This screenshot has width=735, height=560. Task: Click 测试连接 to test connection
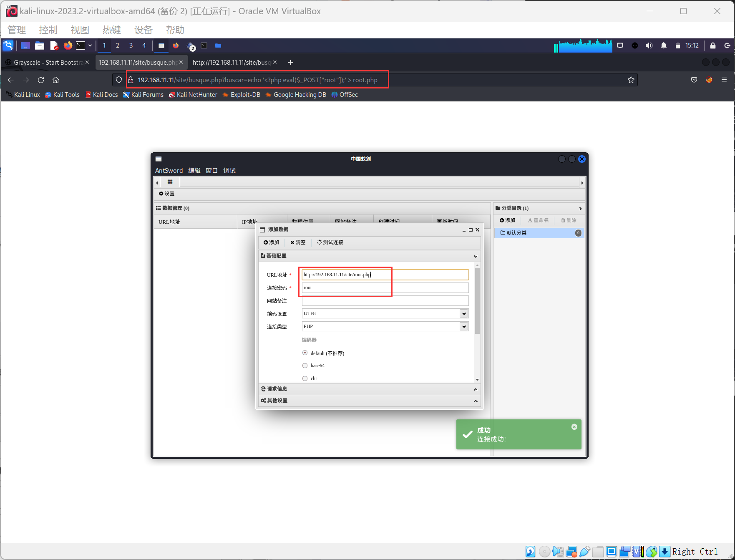[330, 242]
